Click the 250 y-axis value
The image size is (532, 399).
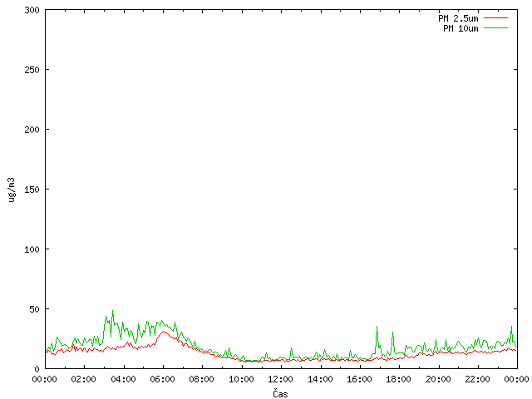pos(32,70)
